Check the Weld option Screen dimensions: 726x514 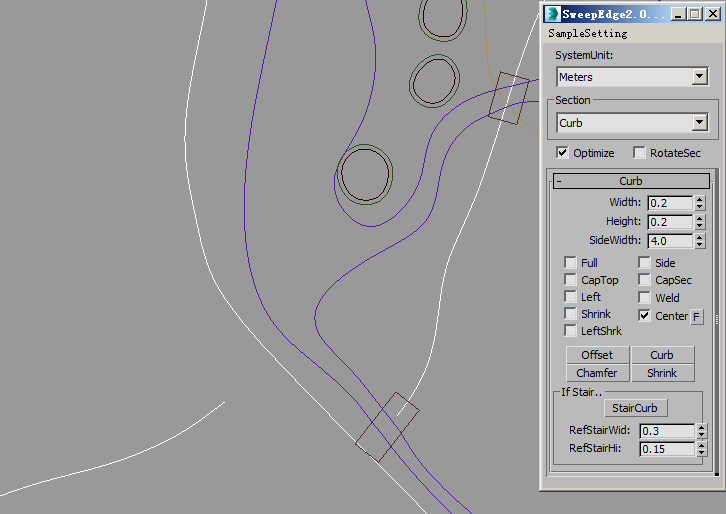pyautogui.click(x=644, y=297)
